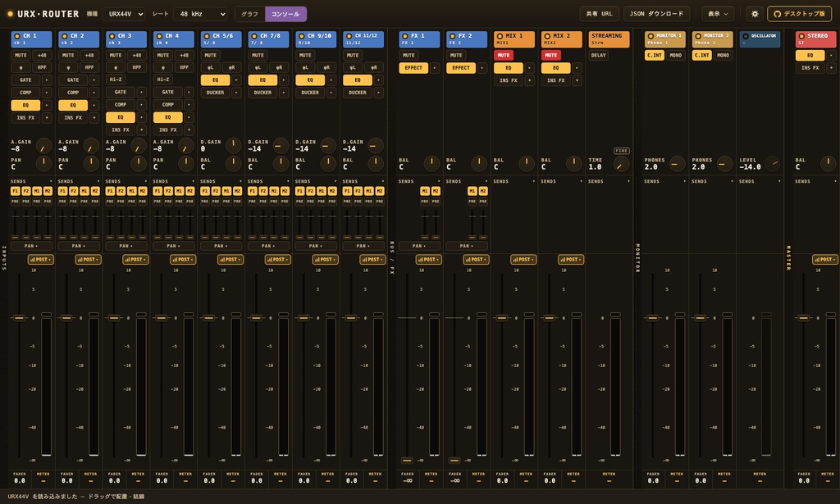Click the CH 1 main fader handle
Viewport: 840px width, 504px height.
[19, 318]
